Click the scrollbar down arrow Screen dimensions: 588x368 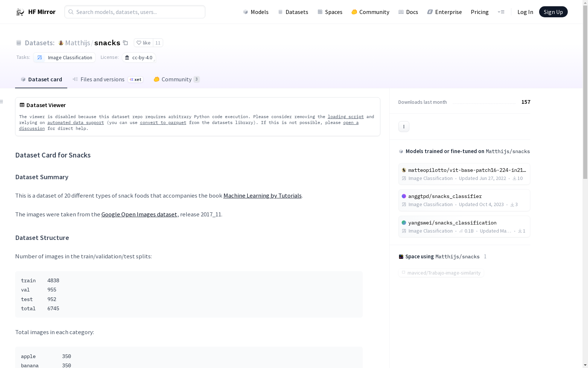585,365
